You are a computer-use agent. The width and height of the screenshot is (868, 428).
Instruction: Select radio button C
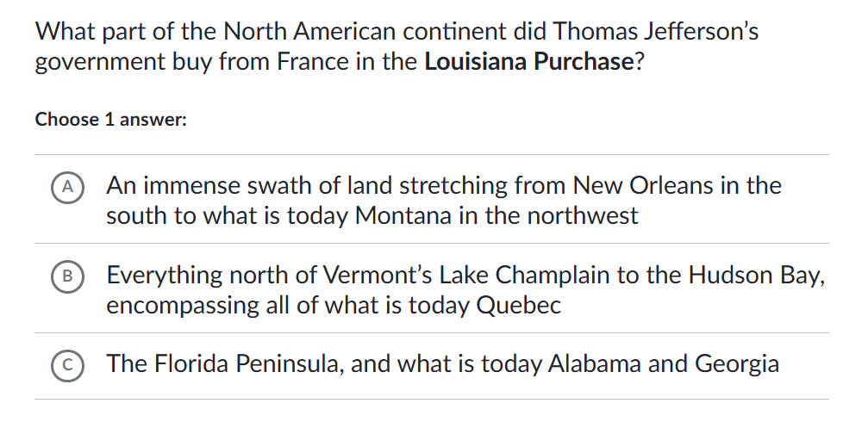[x=66, y=364]
